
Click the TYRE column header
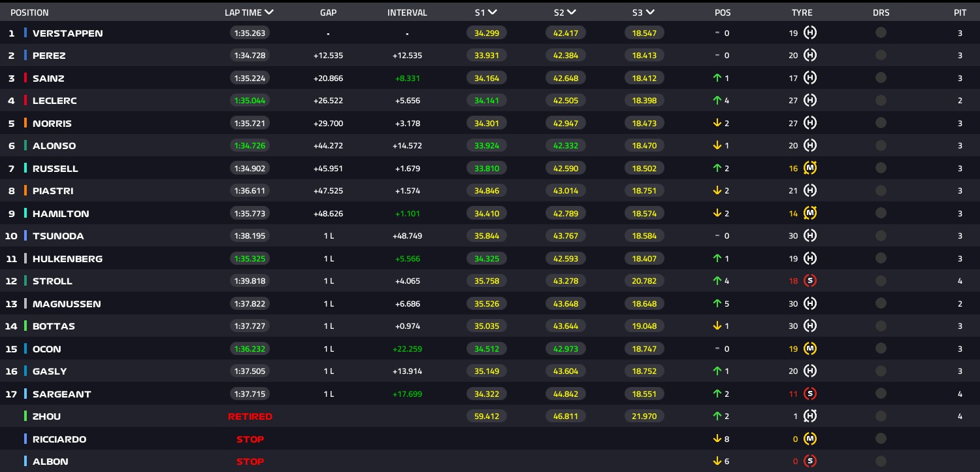coord(802,12)
